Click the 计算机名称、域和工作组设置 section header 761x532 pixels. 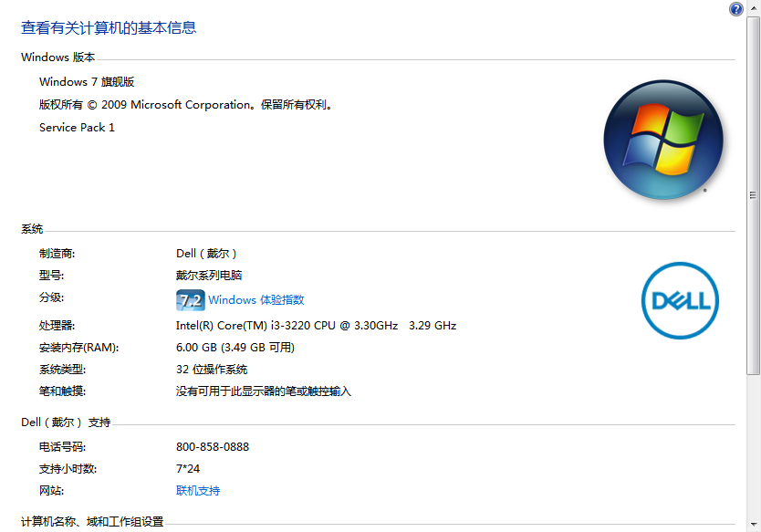tap(92, 522)
